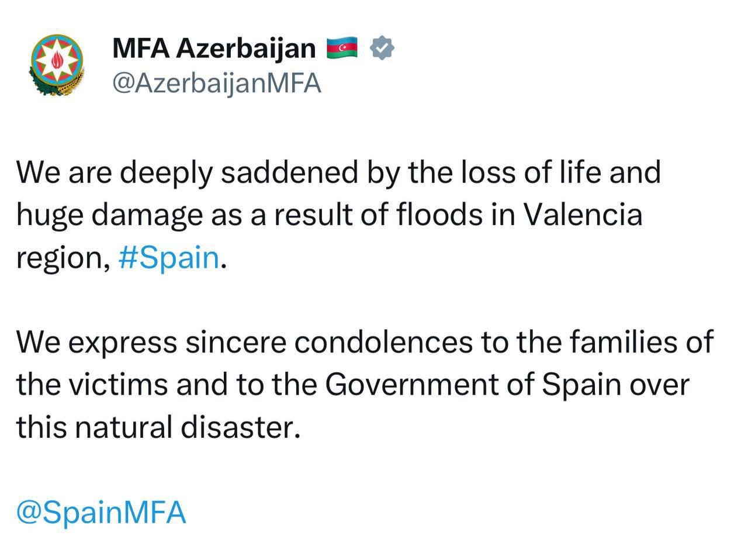Click the star emblem inside the avatar

[x=57, y=60]
